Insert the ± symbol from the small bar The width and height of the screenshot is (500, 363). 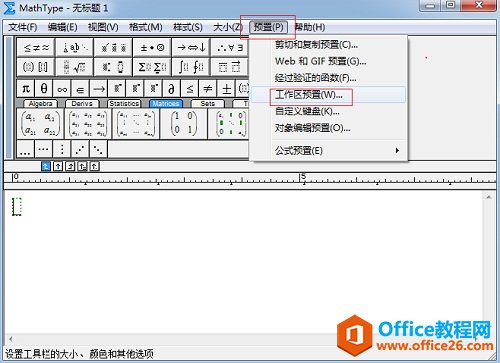(226, 89)
